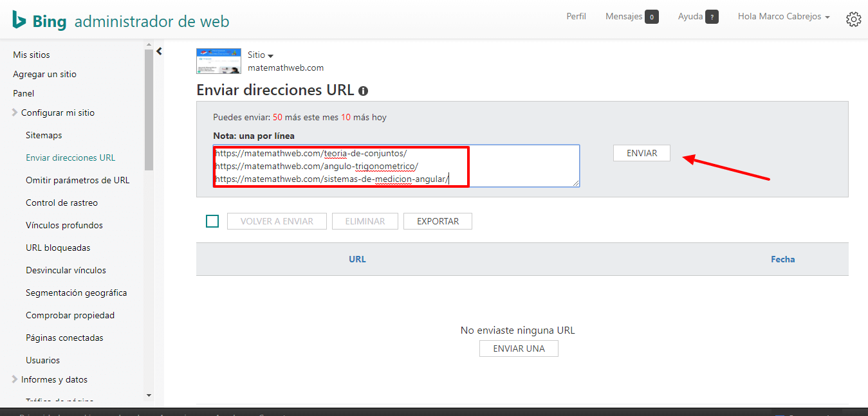
Task: Collapse the sidebar with the arrow icon
Action: pyautogui.click(x=159, y=51)
